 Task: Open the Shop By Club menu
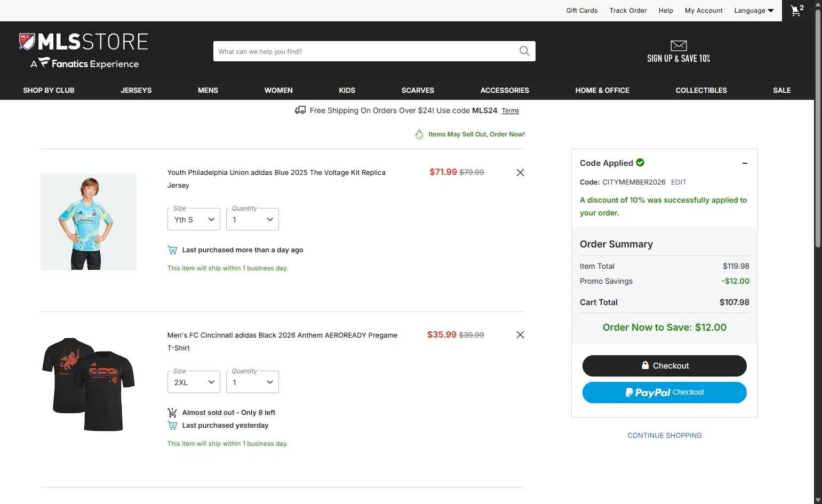pos(49,90)
